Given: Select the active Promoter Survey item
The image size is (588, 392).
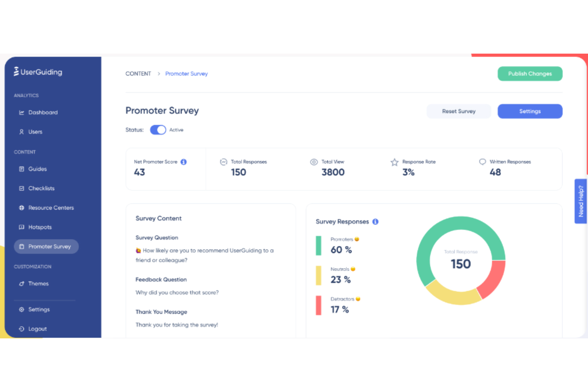Looking at the screenshot, I should click(46, 246).
